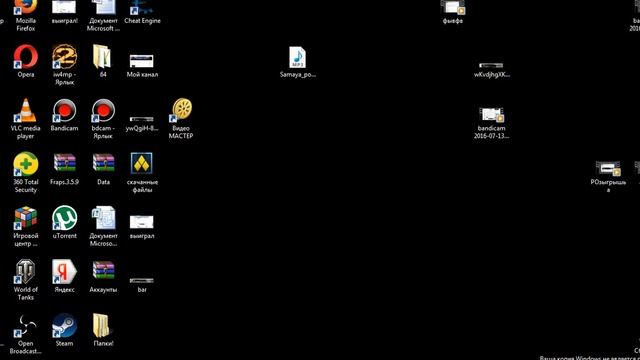
Task: Launch the Opera browser icon
Action: click(x=26, y=61)
